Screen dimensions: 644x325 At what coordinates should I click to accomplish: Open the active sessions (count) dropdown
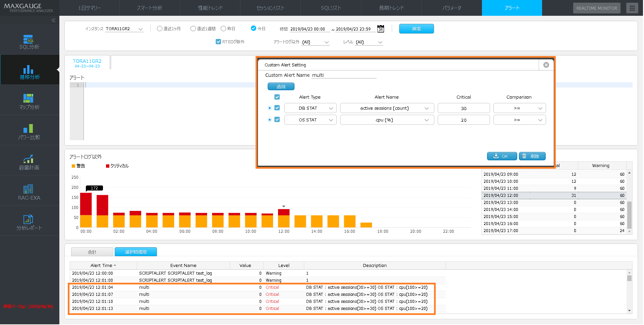point(387,108)
